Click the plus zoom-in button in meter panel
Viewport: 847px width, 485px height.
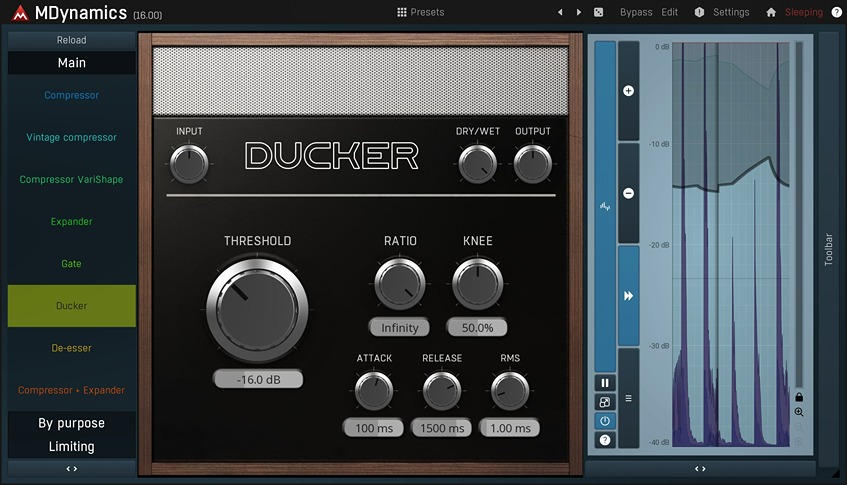pos(629,91)
